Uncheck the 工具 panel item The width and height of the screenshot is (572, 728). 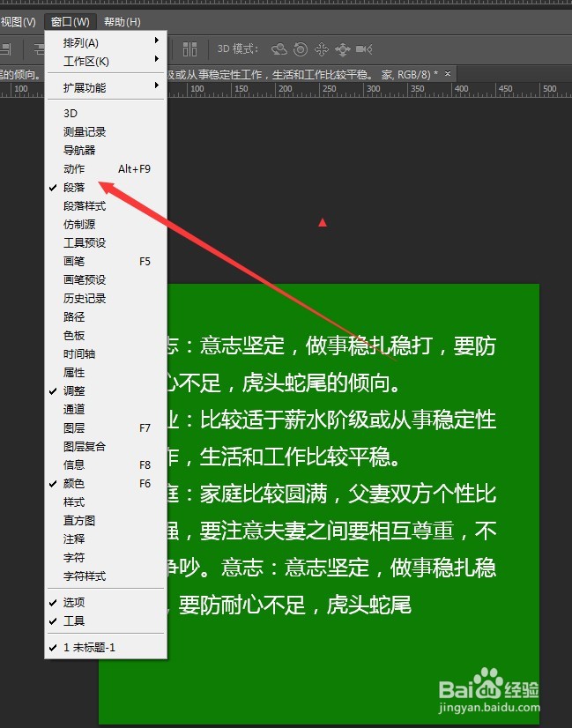pos(107,621)
